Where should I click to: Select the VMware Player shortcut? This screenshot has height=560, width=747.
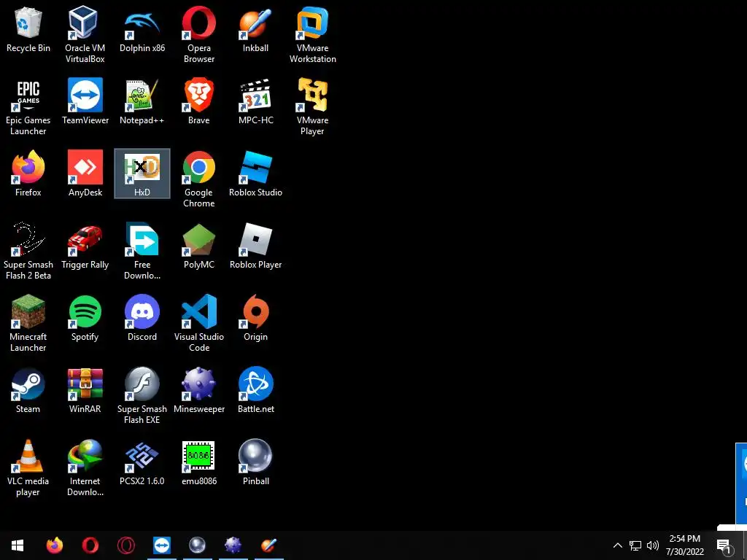[x=312, y=107]
